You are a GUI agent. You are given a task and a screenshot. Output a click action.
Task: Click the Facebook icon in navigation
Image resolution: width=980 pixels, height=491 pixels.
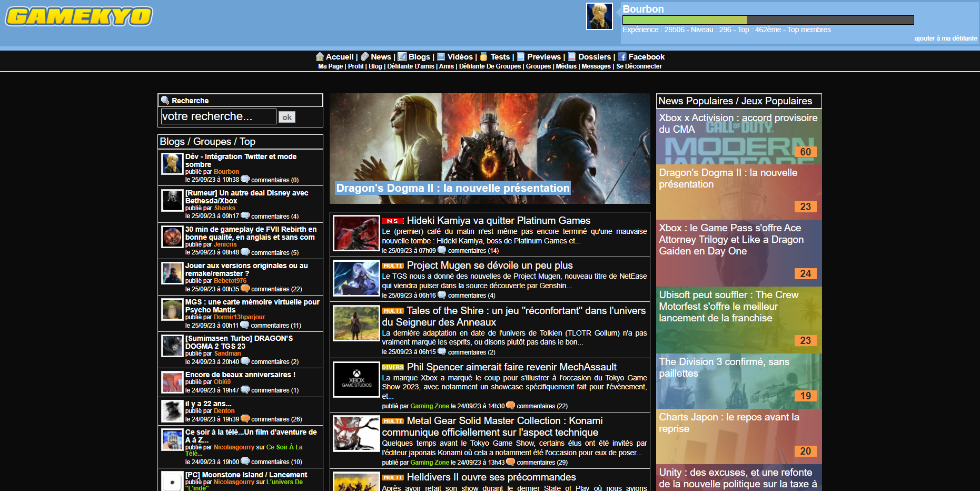tap(622, 57)
